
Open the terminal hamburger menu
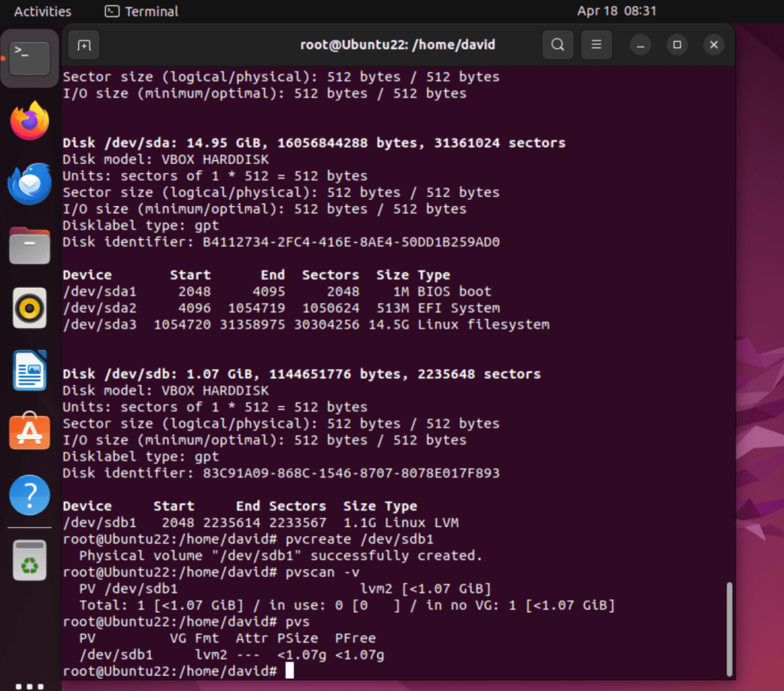(596, 44)
